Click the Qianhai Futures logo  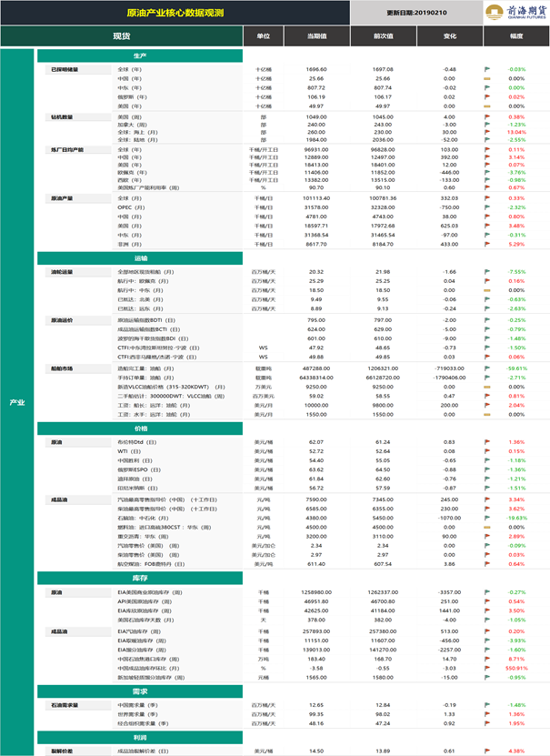515,13
